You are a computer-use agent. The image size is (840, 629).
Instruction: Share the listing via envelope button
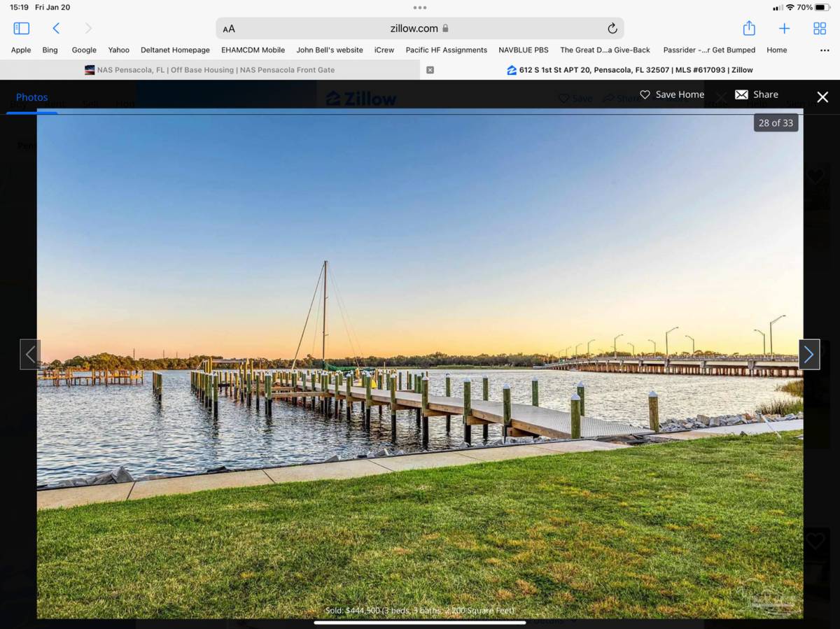756,94
